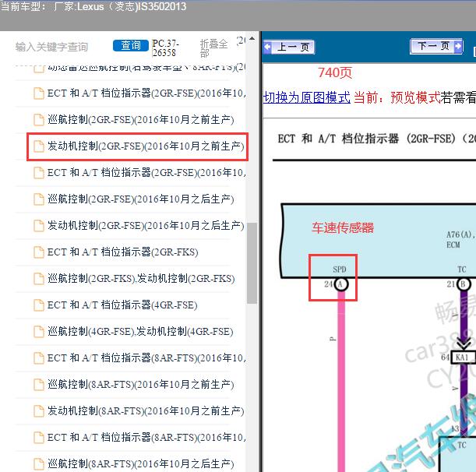Open 发动机控制(8AR-FTS) 2016年10月之前生产 item
The image size is (476, 472).
pos(146,411)
